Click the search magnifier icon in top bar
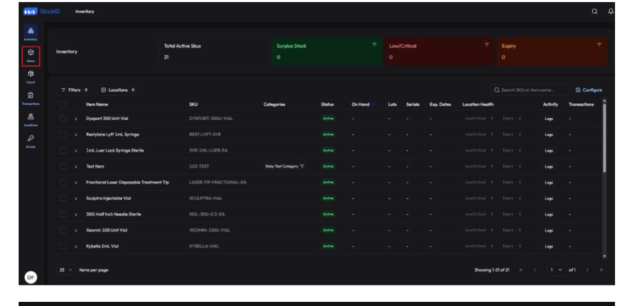 (594, 12)
